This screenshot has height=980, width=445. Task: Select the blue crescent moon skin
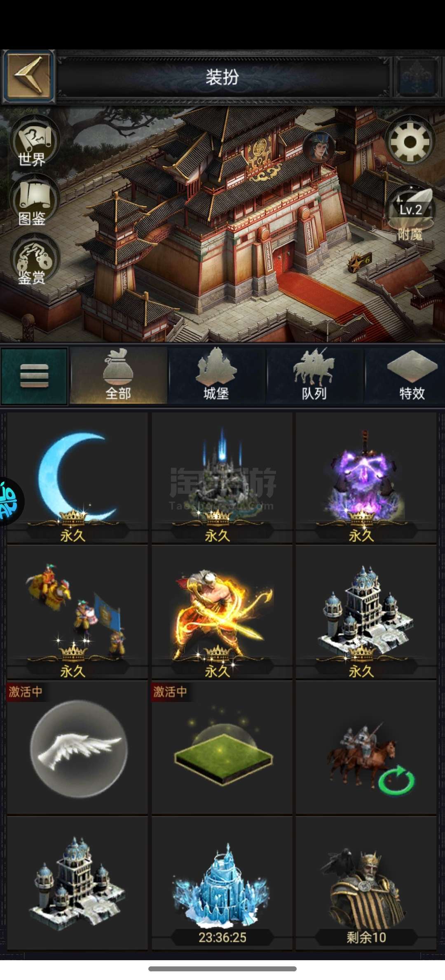tap(77, 478)
